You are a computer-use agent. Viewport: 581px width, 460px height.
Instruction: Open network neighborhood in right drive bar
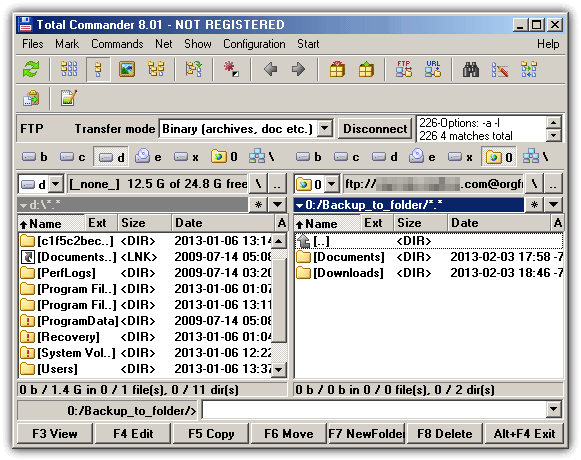pyautogui.click(x=537, y=157)
